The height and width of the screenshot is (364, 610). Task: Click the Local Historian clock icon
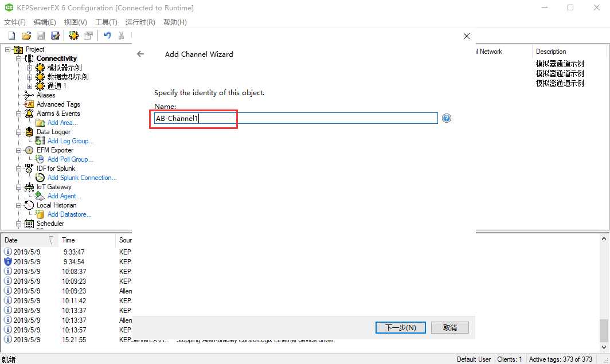tap(29, 205)
